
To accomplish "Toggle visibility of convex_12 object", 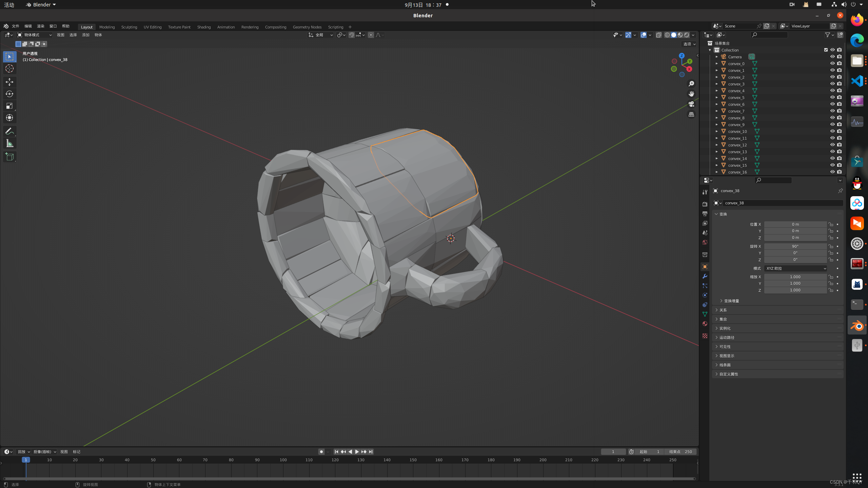I will click(832, 145).
